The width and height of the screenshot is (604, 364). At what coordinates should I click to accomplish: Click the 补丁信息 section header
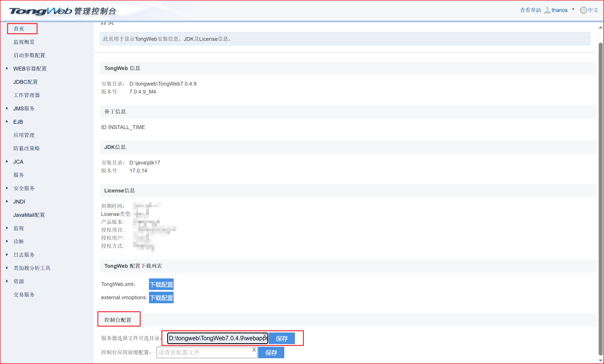click(115, 111)
